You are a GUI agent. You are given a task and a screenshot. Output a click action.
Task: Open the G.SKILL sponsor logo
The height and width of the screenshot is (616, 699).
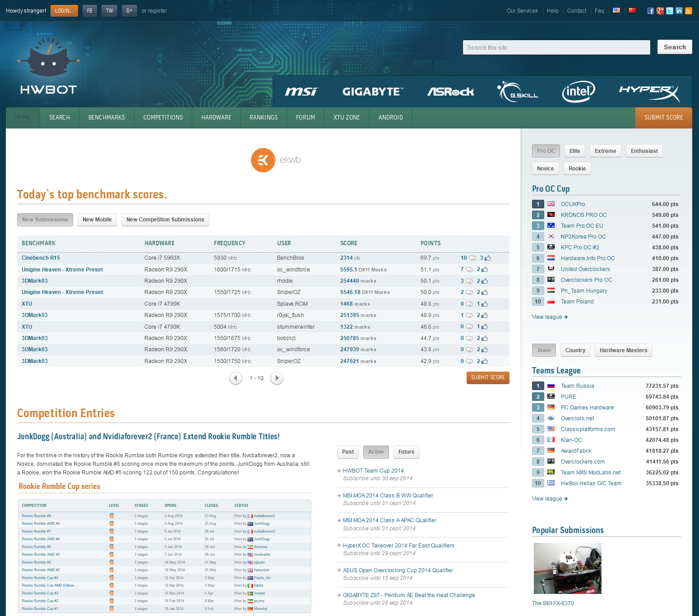tap(518, 92)
